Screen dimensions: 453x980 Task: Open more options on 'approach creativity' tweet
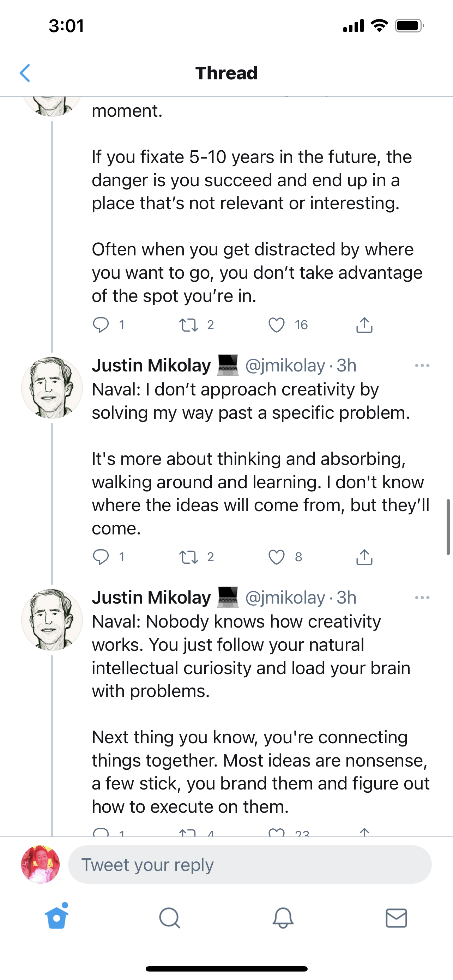422,365
